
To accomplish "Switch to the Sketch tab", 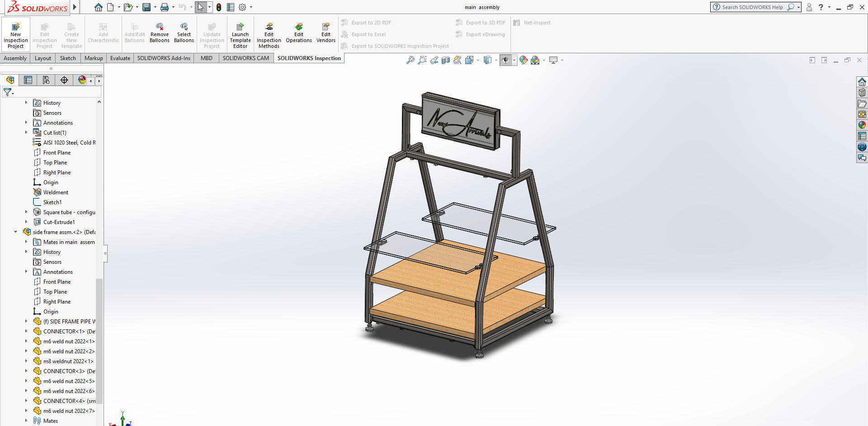I will point(68,58).
